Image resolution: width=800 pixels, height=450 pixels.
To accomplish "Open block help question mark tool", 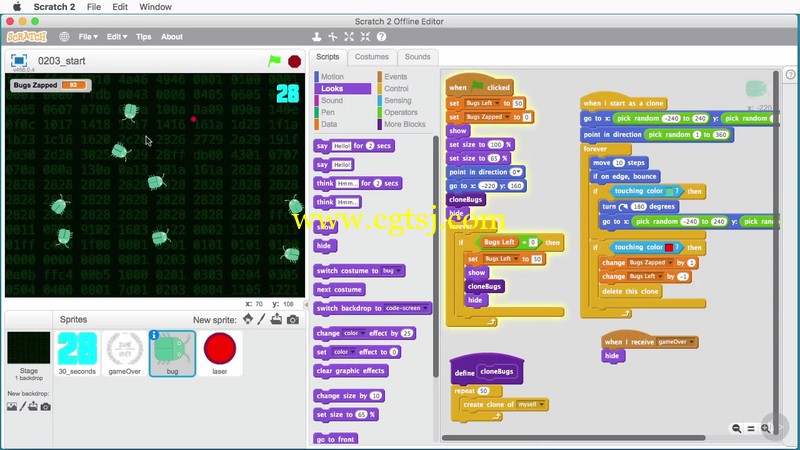I will coord(381,37).
